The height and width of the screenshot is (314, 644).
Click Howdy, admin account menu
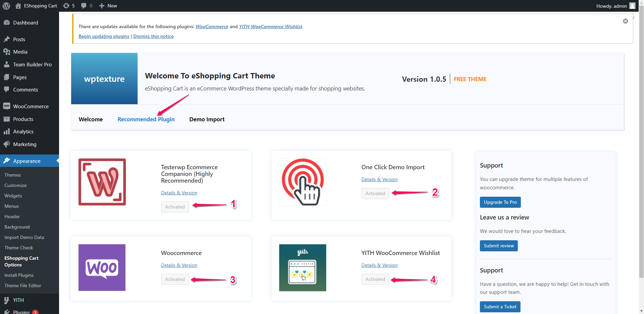[x=615, y=6]
